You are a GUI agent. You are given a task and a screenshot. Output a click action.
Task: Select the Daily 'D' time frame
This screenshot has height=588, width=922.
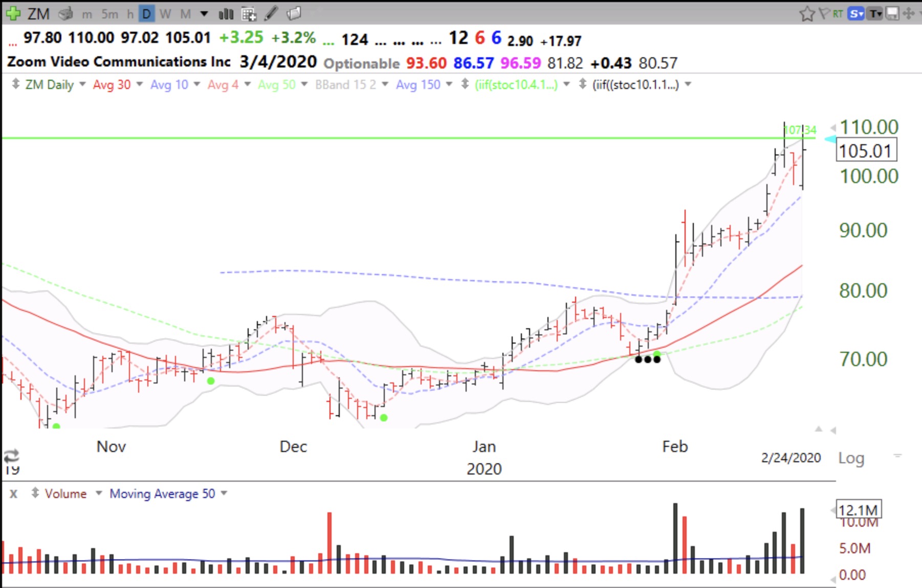[x=146, y=14]
